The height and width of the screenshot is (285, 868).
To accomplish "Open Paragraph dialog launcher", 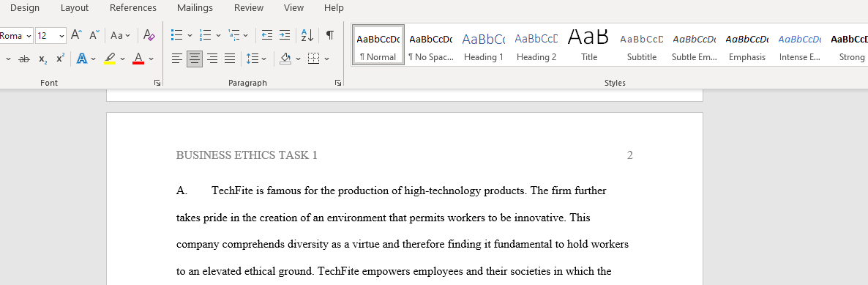I will (337, 83).
